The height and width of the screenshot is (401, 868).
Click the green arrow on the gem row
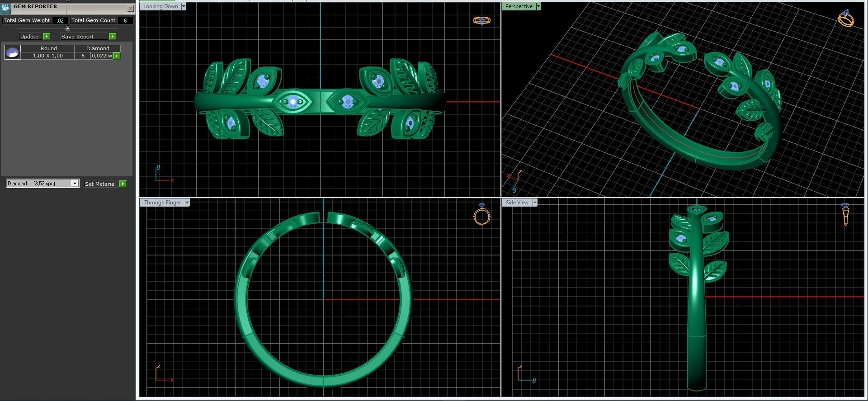[117, 56]
